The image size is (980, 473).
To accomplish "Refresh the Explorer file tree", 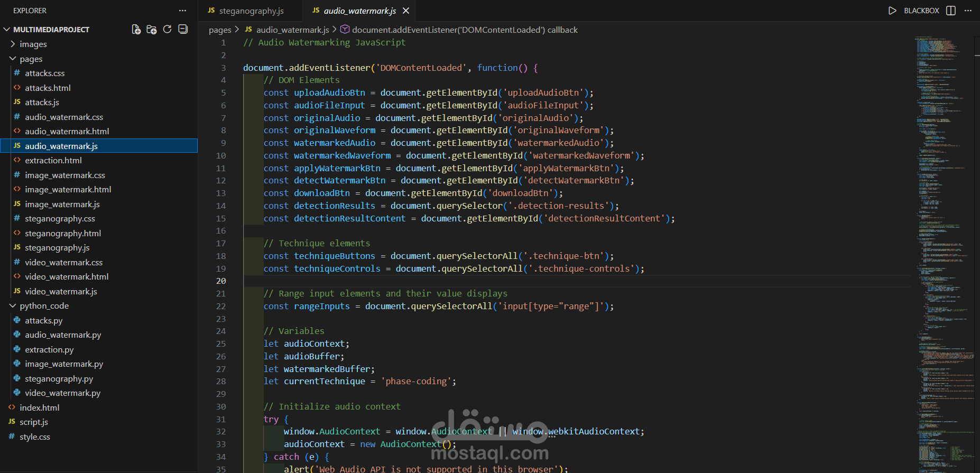I will coord(167,30).
